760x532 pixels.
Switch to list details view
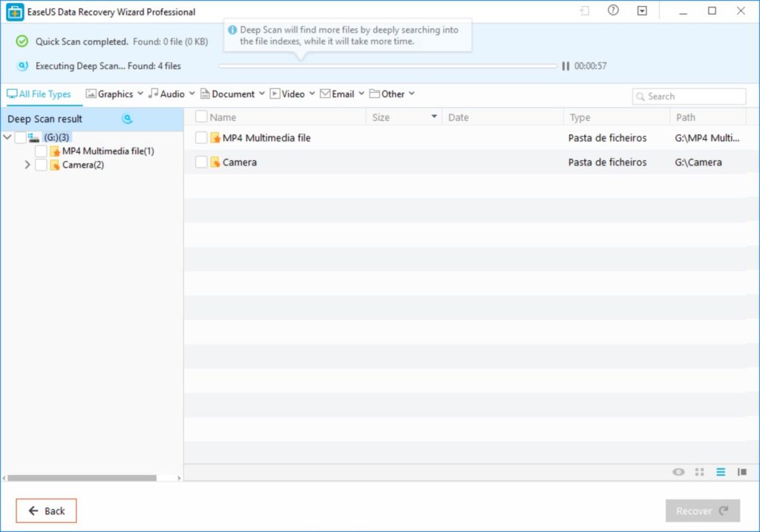[x=721, y=472]
